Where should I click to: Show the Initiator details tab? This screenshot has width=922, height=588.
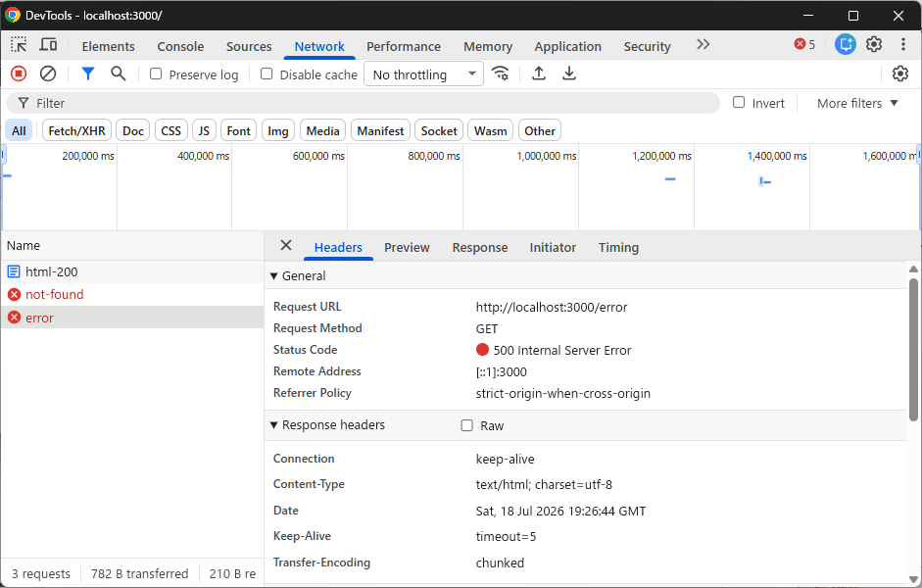coord(553,248)
